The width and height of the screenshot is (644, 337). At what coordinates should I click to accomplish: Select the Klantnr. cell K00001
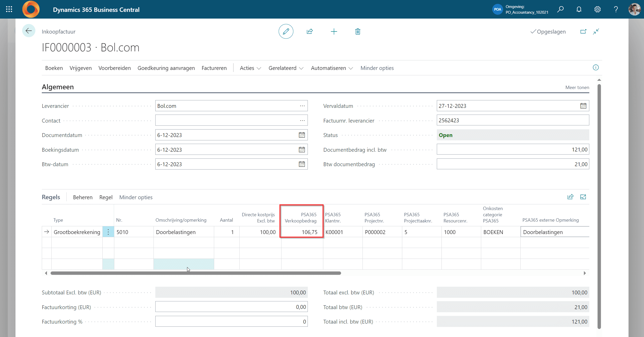343,232
